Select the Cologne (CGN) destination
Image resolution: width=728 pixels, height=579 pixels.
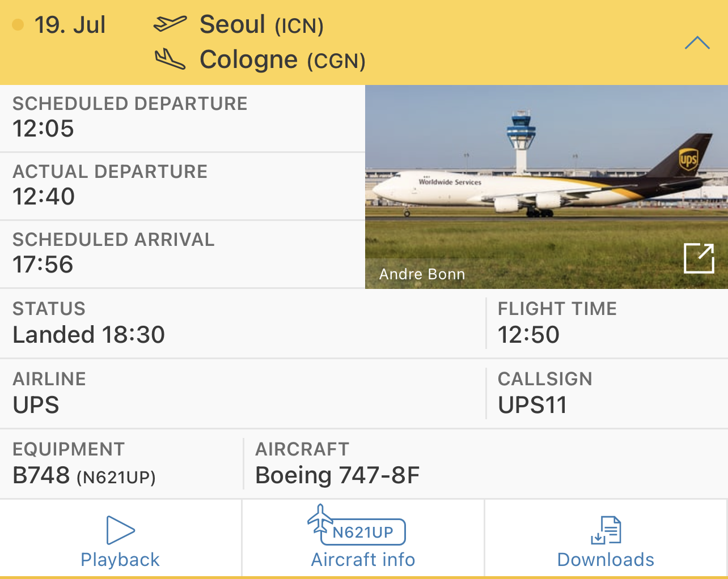282,59
